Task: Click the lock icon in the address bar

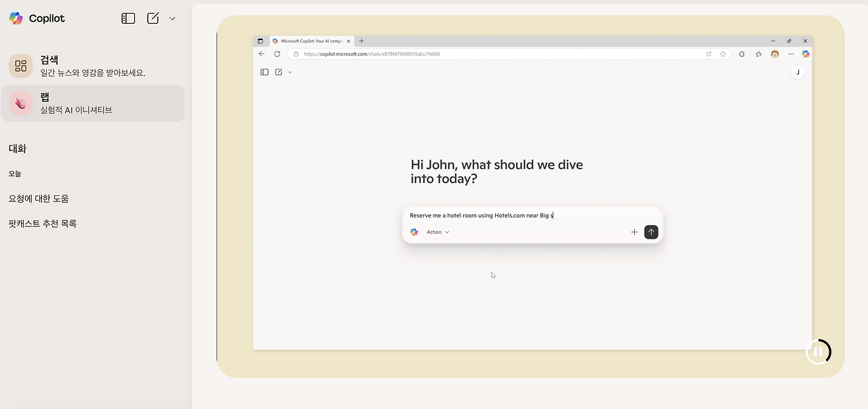Action: click(x=296, y=54)
